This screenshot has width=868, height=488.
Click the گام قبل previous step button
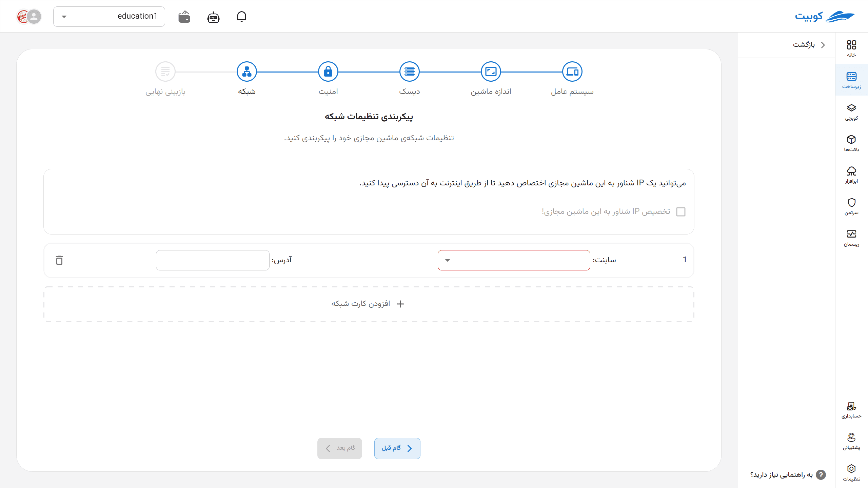[x=397, y=448]
